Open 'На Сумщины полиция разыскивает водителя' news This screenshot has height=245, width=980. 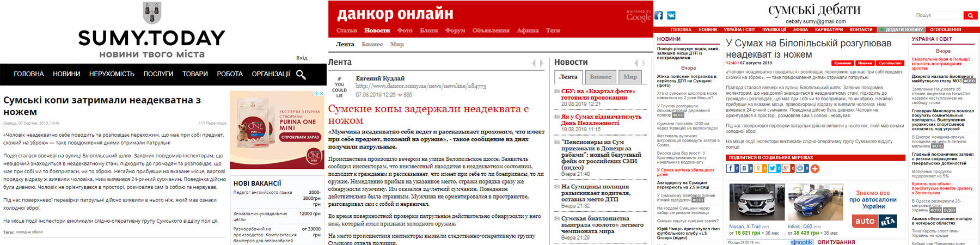[596, 193]
